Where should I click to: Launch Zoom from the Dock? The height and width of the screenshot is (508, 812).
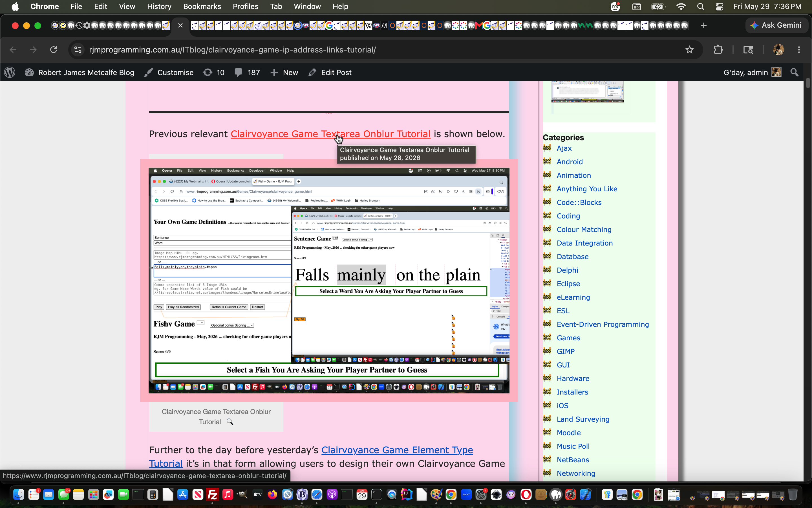click(466, 494)
